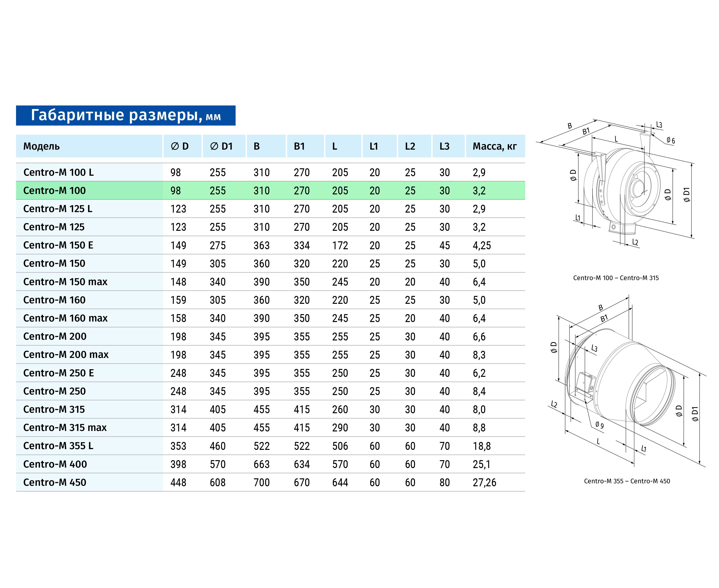719x588 pixels.
Task: Click the Centro-M 150 E row label
Action: pyautogui.click(x=58, y=245)
